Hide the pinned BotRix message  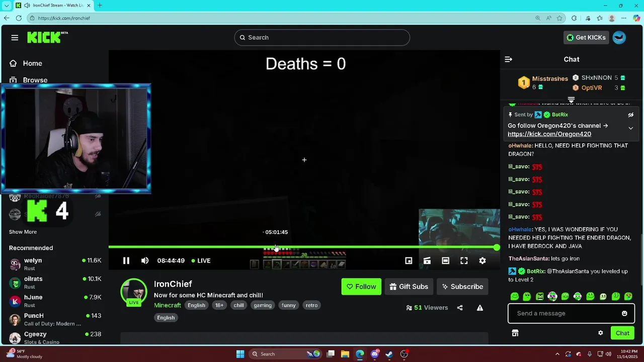[630, 115]
